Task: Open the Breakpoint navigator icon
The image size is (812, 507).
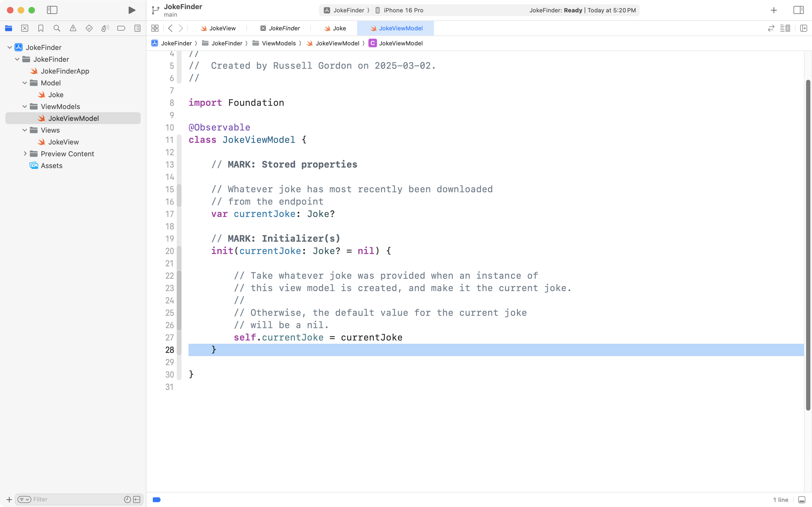Action: (x=121, y=28)
